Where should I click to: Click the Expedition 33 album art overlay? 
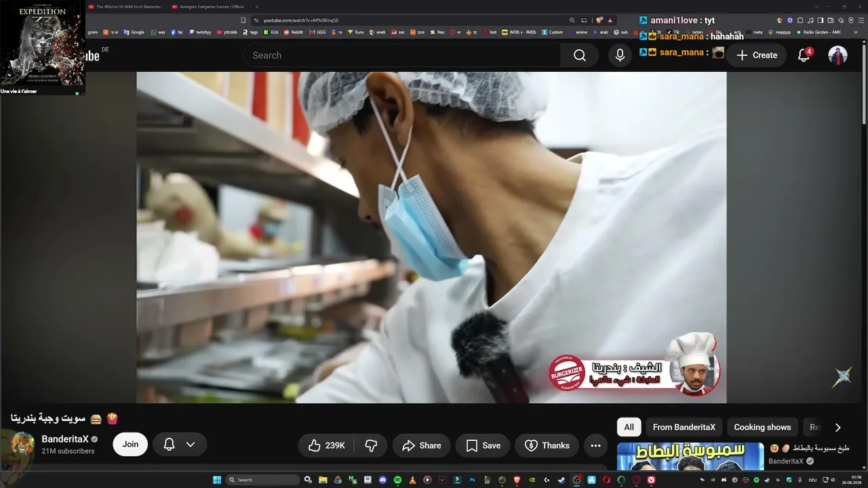coord(42,43)
